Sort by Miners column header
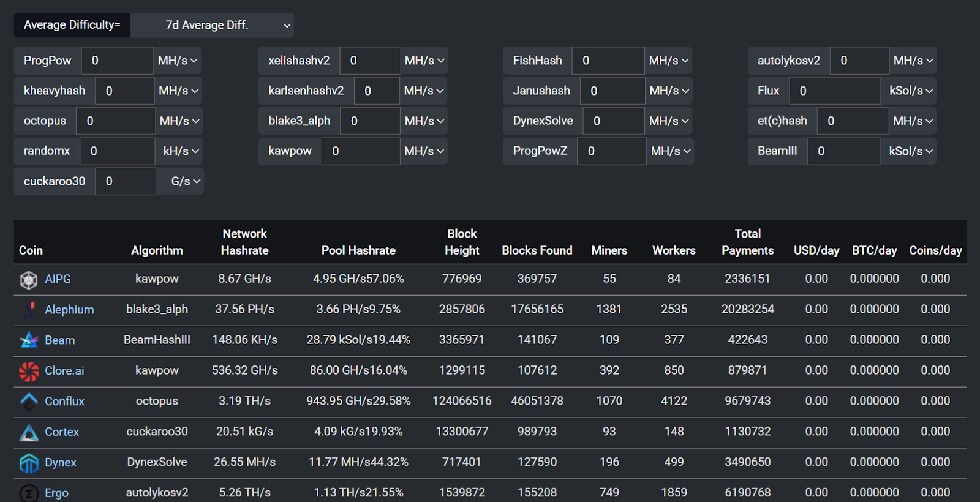 point(609,250)
